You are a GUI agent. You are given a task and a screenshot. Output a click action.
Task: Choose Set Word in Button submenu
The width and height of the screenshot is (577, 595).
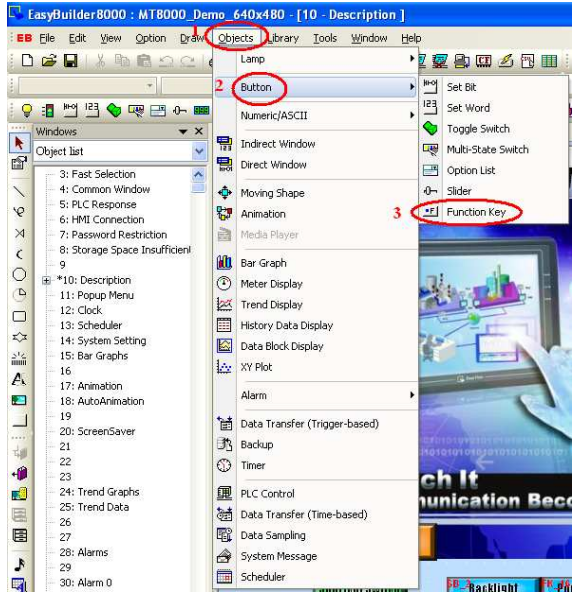[x=494, y=108]
